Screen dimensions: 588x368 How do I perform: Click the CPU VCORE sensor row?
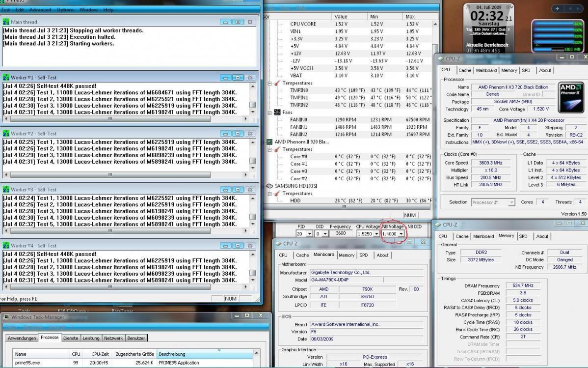[349, 24]
